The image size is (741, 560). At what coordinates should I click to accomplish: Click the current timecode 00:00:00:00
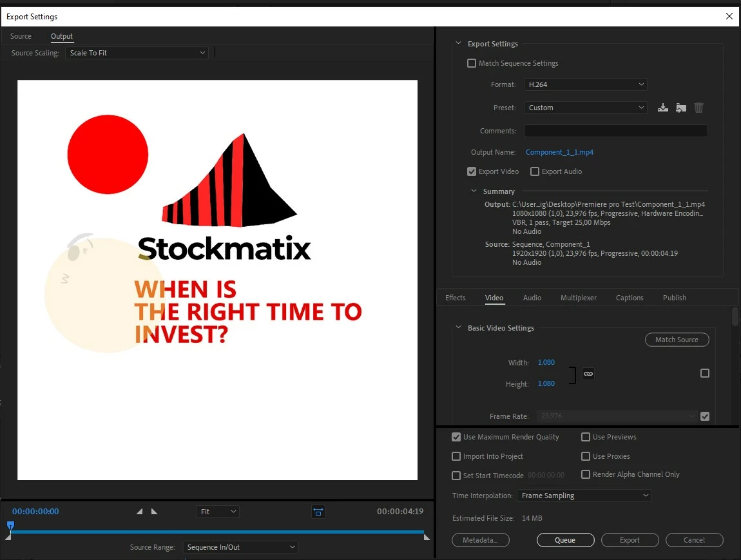coord(35,511)
